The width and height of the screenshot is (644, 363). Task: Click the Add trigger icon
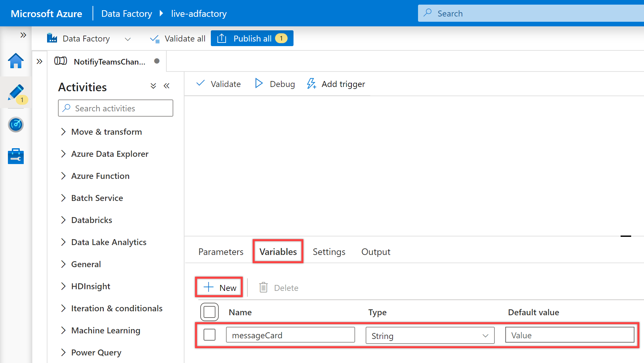pyautogui.click(x=311, y=84)
